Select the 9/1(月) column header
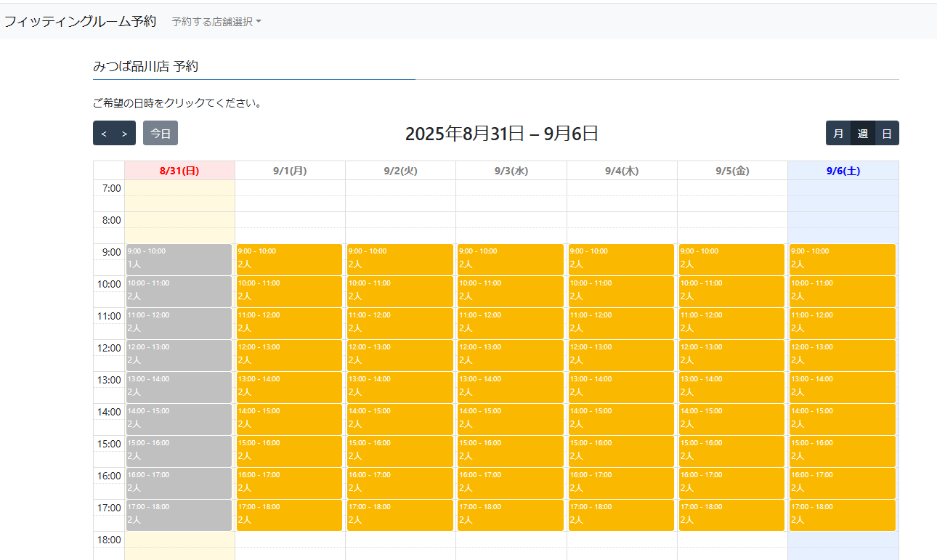Image resolution: width=937 pixels, height=560 pixels. (x=290, y=171)
